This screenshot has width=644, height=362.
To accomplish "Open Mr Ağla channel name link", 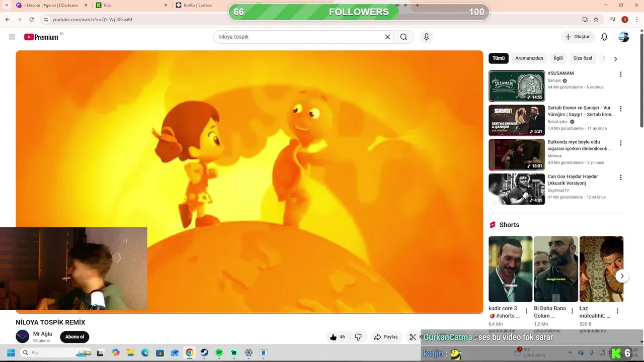I will (x=42, y=334).
